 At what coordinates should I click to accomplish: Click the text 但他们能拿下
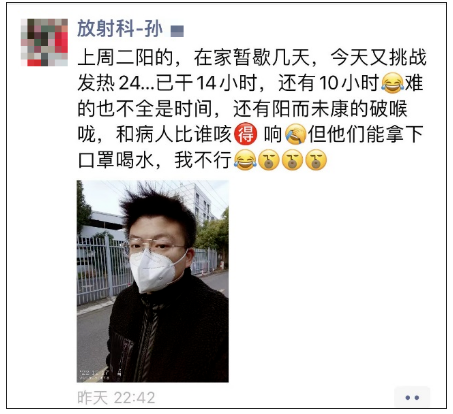pos(365,134)
